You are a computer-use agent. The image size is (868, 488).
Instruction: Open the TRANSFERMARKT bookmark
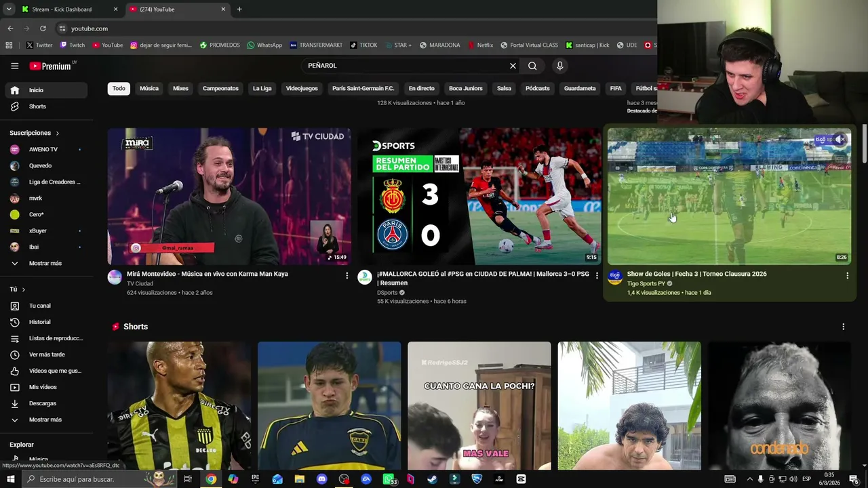point(316,45)
